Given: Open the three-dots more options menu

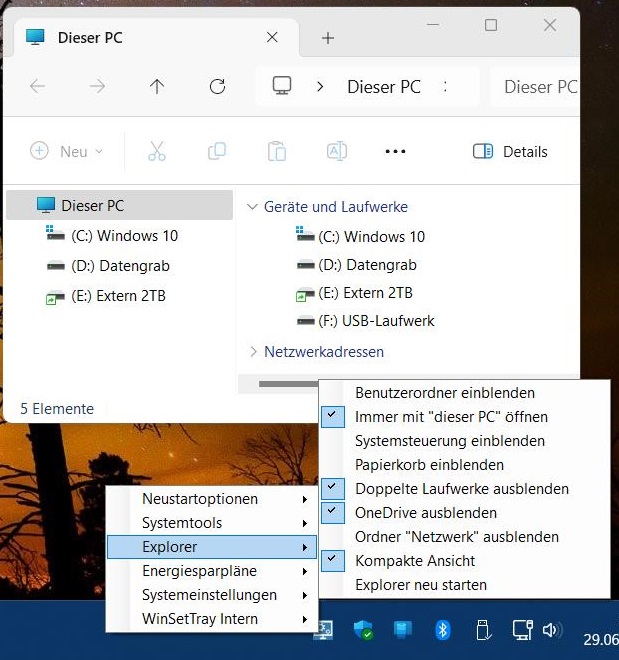Looking at the screenshot, I should (x=396, y=151).
